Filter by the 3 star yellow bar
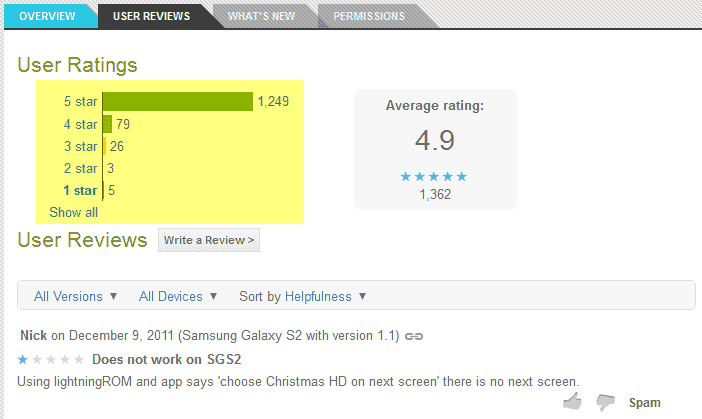Image resolution: width=702 pixels, height=419 pixels. click(x=105, y=146)
